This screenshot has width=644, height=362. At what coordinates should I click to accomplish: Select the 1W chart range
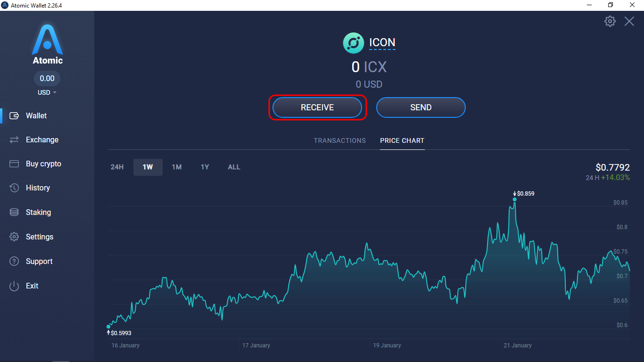[148, 167]
